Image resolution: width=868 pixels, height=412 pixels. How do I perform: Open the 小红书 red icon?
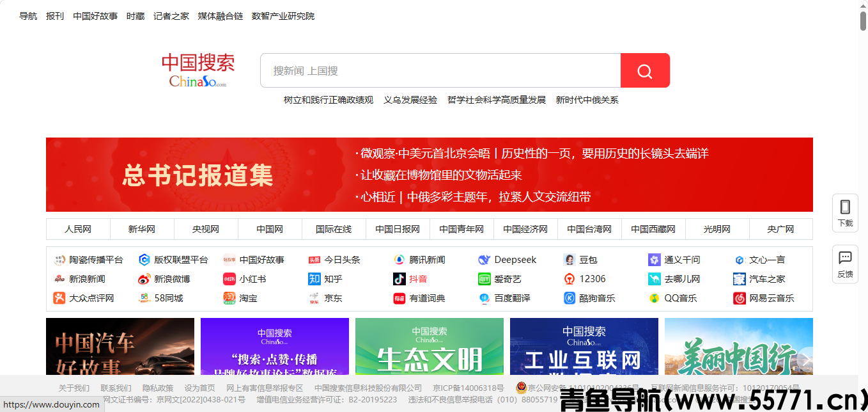pos(229,279)
